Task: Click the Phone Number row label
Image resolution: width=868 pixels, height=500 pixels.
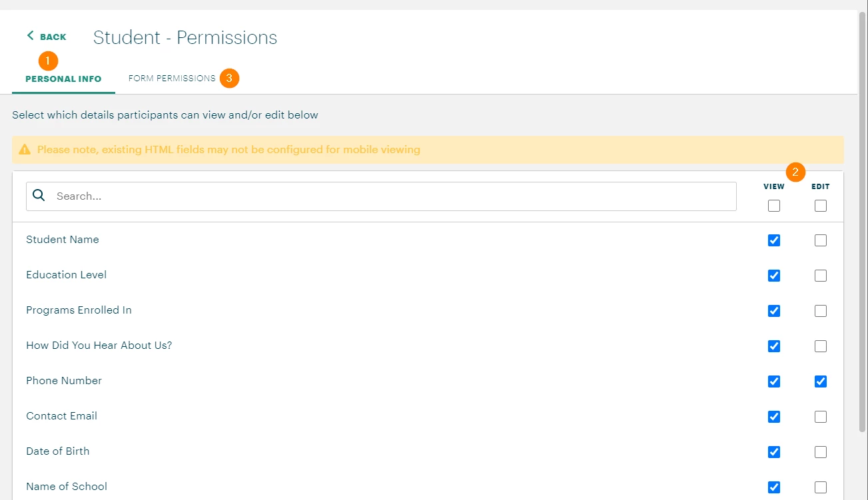Action: pos(64,381)
